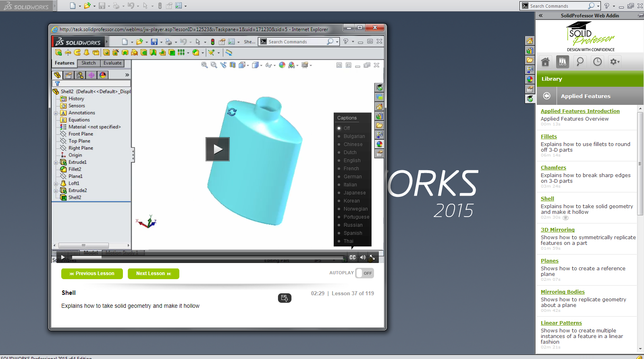Screen dimensions: 644x359
Task: Play the Shell lesson video
Action: [x=218, y=149]
